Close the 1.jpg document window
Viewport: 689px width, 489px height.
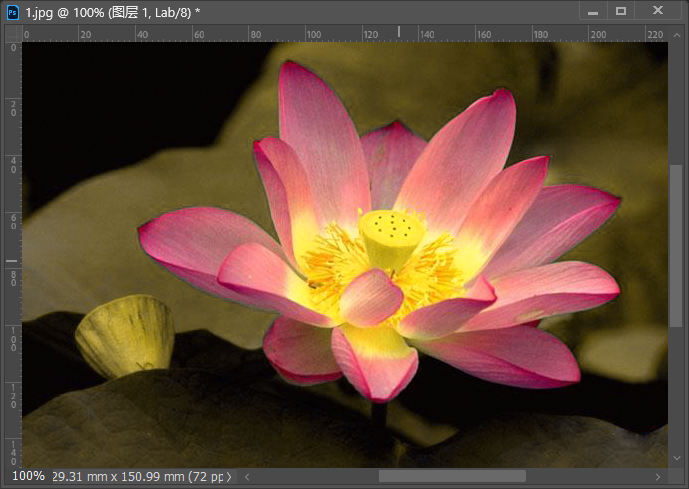pyautogui.click(x=657, y=11)
